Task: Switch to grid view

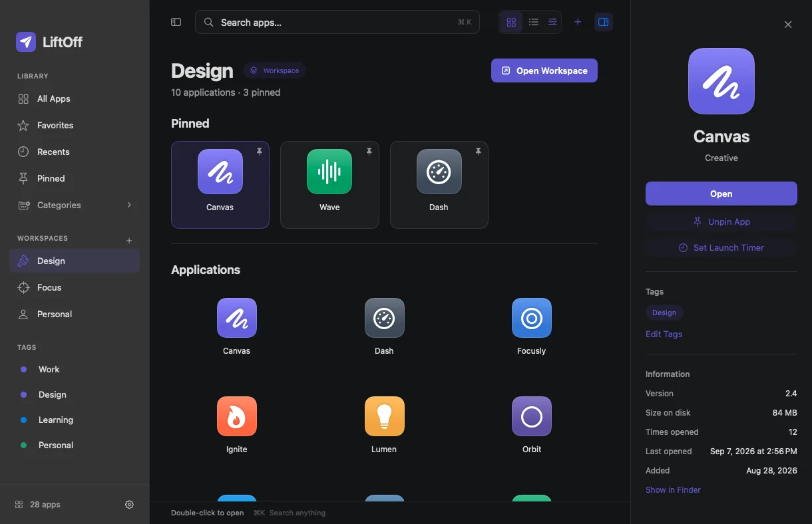Action: coord(511,22)
